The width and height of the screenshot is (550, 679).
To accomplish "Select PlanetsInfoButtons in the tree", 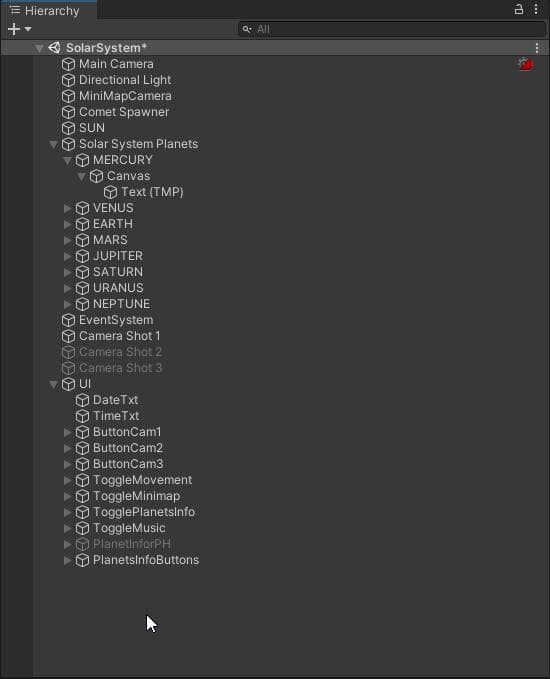I will (146, 560).
